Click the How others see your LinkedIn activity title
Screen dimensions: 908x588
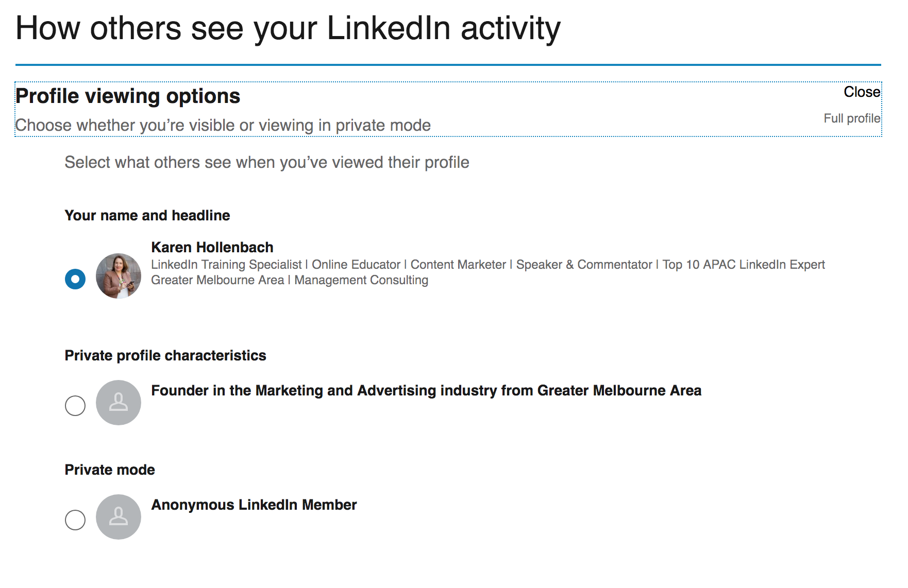288,28
